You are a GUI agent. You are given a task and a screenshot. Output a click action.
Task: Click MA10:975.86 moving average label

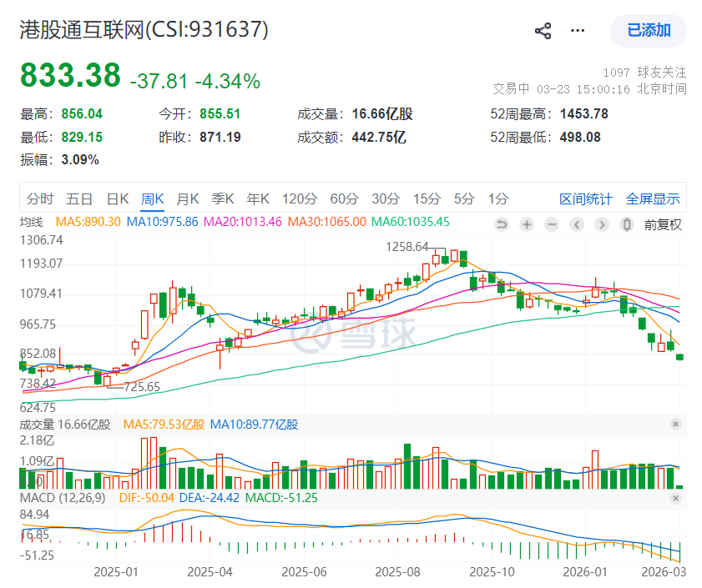pyautogui.click(x=162, y=222)
